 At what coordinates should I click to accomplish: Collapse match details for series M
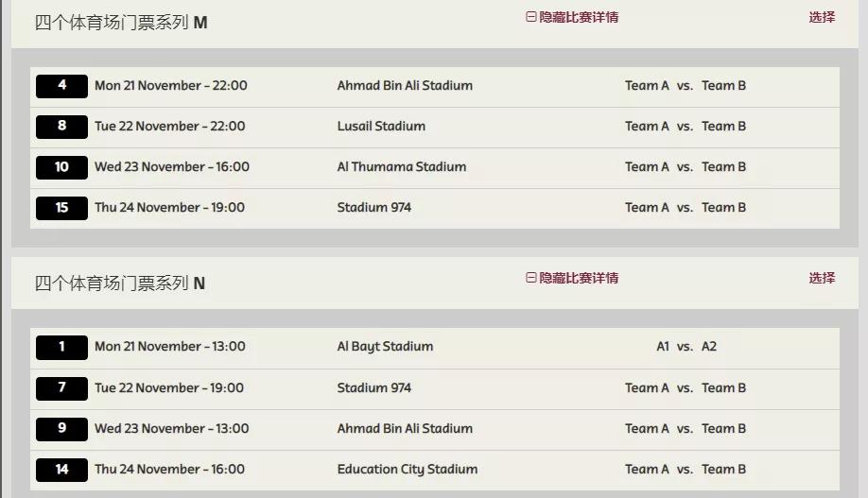[572, 17]
